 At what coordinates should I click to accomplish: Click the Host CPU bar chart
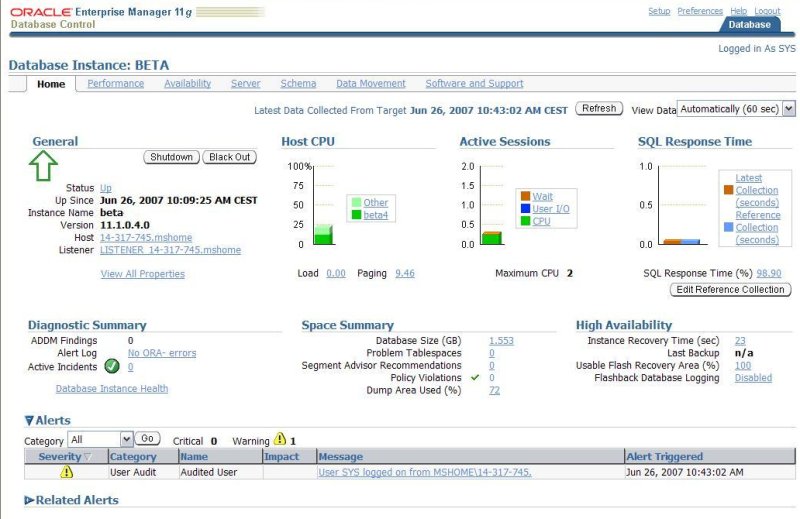(323, 234)
